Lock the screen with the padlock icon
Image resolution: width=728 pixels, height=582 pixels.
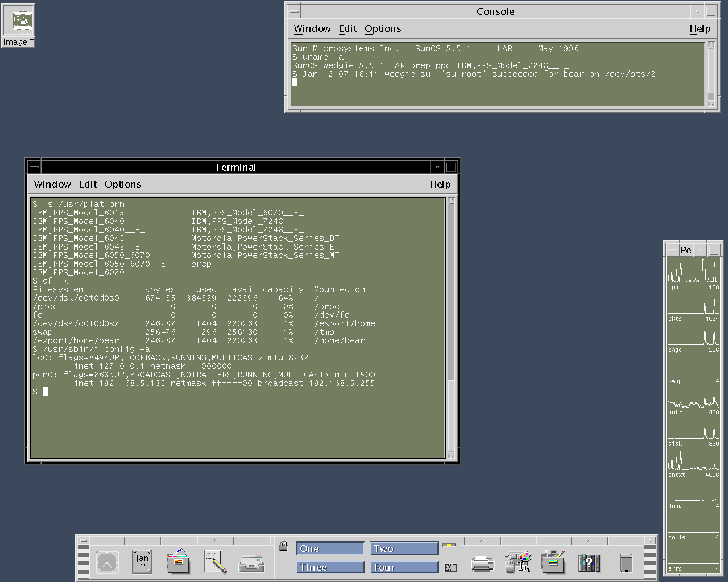pyautogui.click(x=283, y=547)
